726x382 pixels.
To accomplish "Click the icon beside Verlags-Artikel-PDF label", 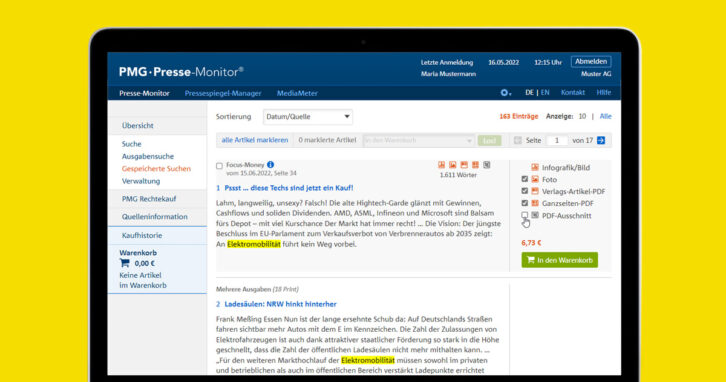I will click(x=535, y=191).
